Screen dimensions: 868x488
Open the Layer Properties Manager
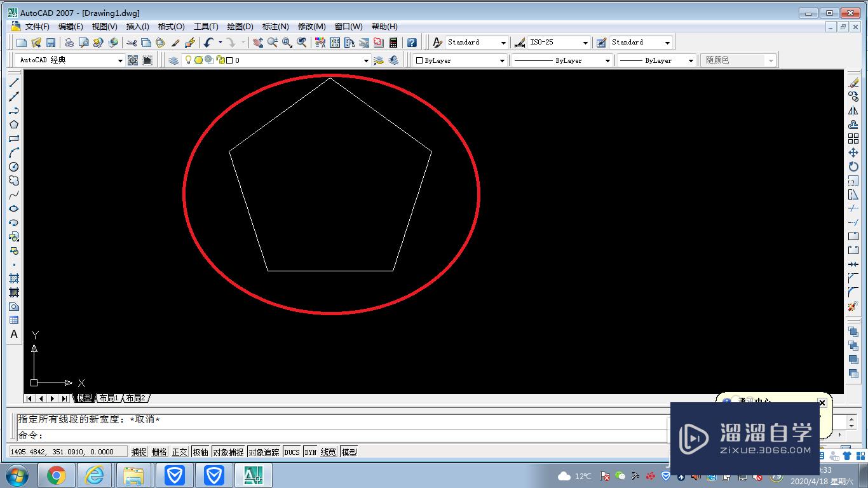172,60
